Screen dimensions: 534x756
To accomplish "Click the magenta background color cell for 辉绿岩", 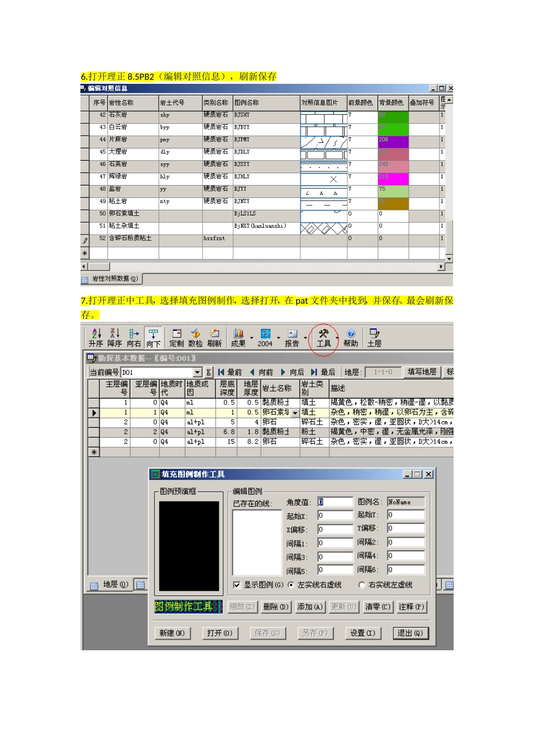I will point(393,179).
